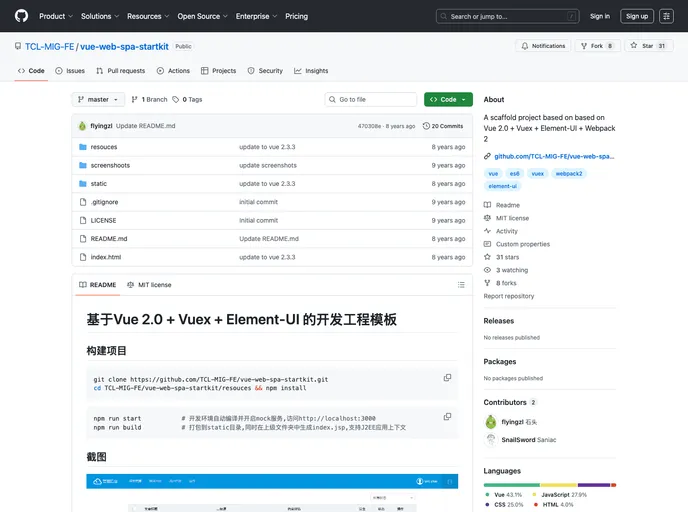Select the es6 topic tag
688x512 pixels.
[515, 174]
